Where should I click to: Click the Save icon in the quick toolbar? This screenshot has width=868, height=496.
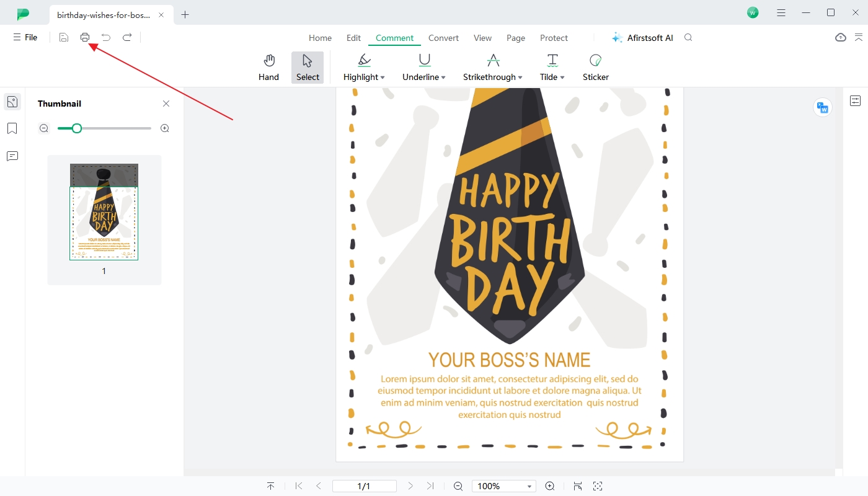[64, 37]
